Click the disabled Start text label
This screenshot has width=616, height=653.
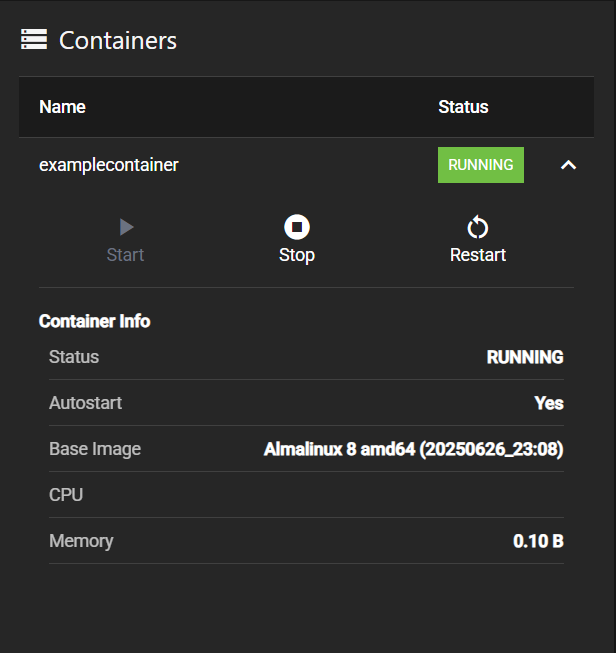coord(126,255)
